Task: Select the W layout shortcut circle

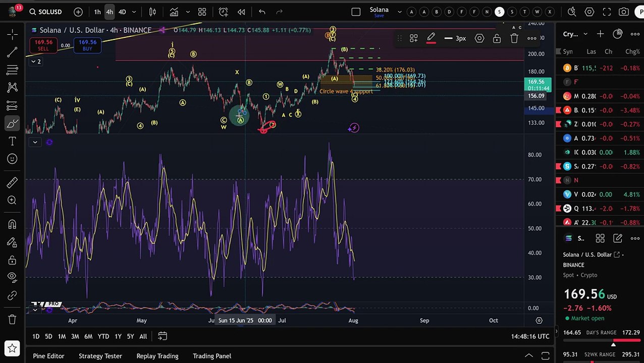Action: [537, 12]
